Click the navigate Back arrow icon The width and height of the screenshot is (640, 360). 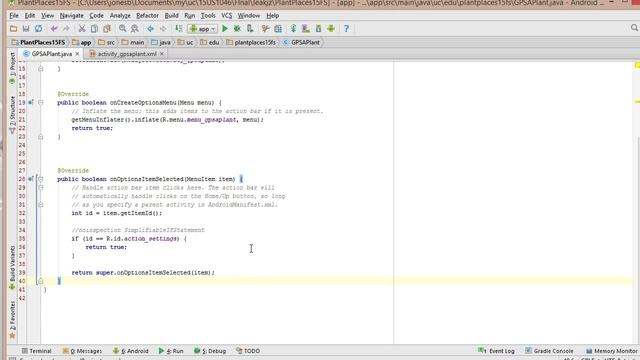(150, 29)
